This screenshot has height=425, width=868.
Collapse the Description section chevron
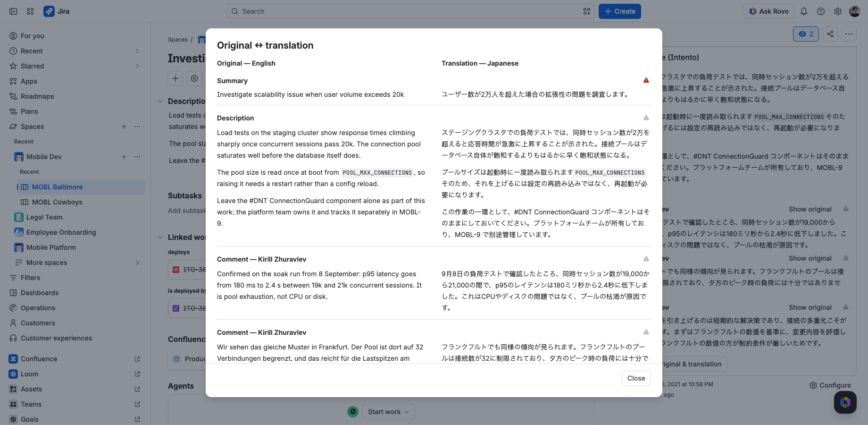(x=160, y=101)
